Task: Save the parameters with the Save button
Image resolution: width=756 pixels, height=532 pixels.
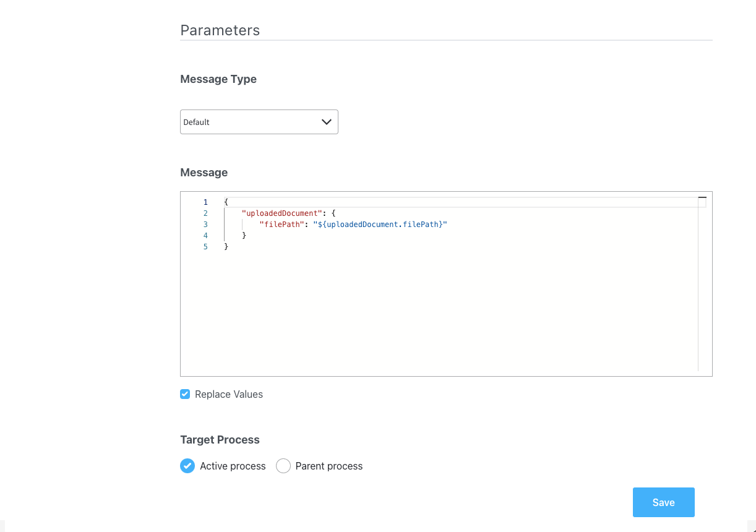Action: [663, 502]
